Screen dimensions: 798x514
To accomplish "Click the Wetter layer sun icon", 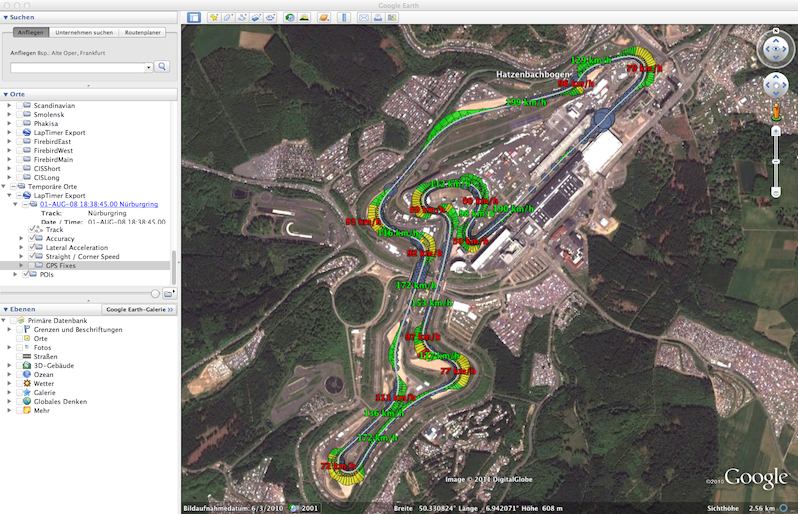I will tap(27, 383).
